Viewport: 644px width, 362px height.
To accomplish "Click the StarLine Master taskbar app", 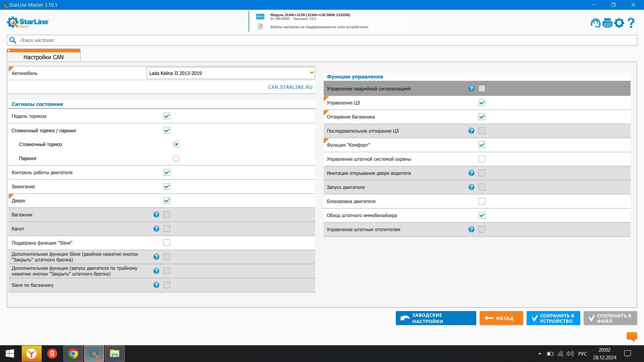I will point(94,354).
